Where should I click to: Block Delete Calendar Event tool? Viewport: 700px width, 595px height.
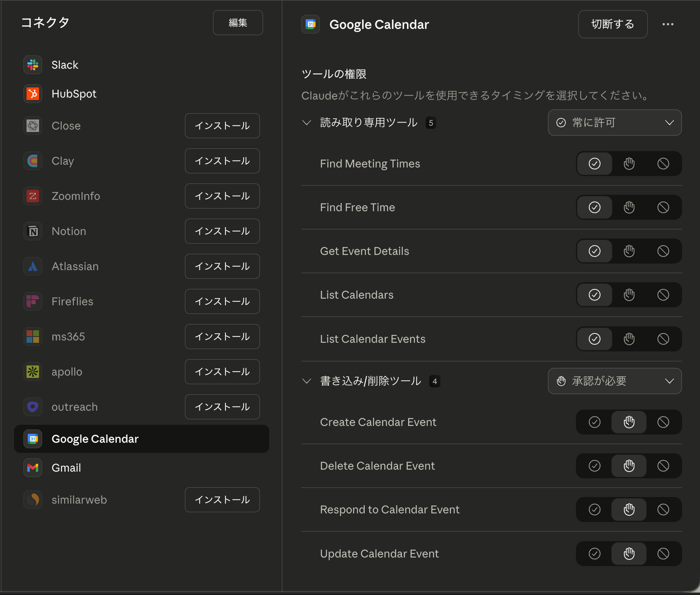click(x=663, y=466)
